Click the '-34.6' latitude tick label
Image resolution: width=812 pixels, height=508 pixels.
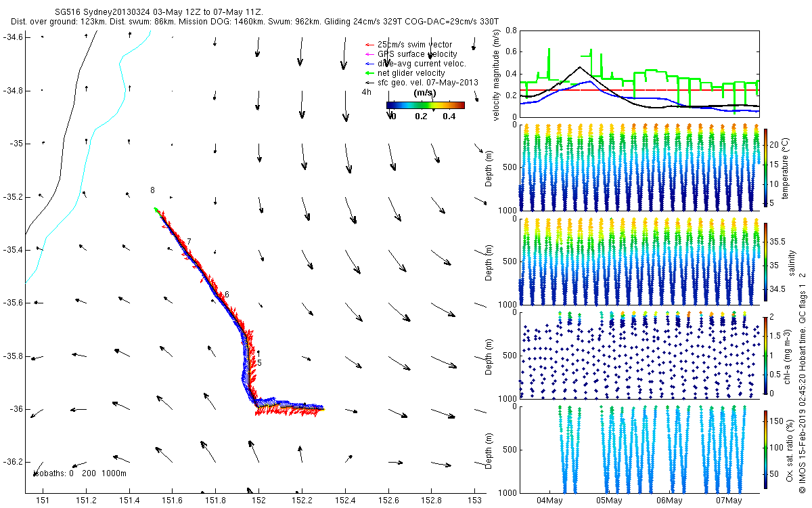(x=13, y=37)
